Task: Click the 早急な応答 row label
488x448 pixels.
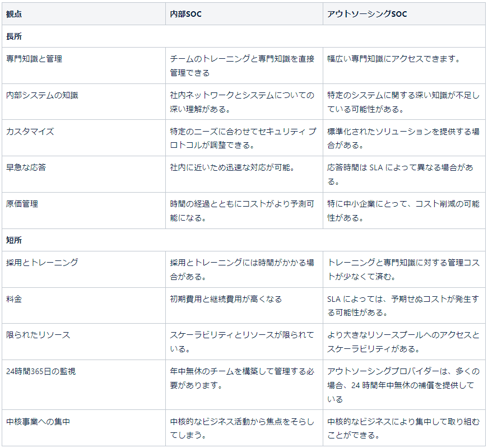Action: point(26,167)
